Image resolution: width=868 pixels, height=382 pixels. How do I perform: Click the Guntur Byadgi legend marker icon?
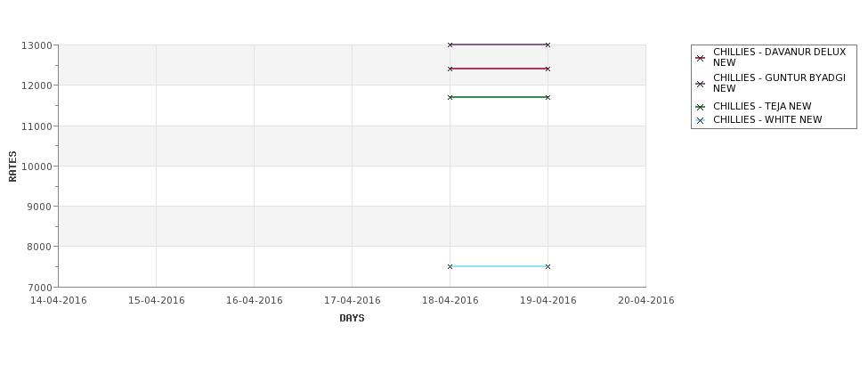[701, 84]
